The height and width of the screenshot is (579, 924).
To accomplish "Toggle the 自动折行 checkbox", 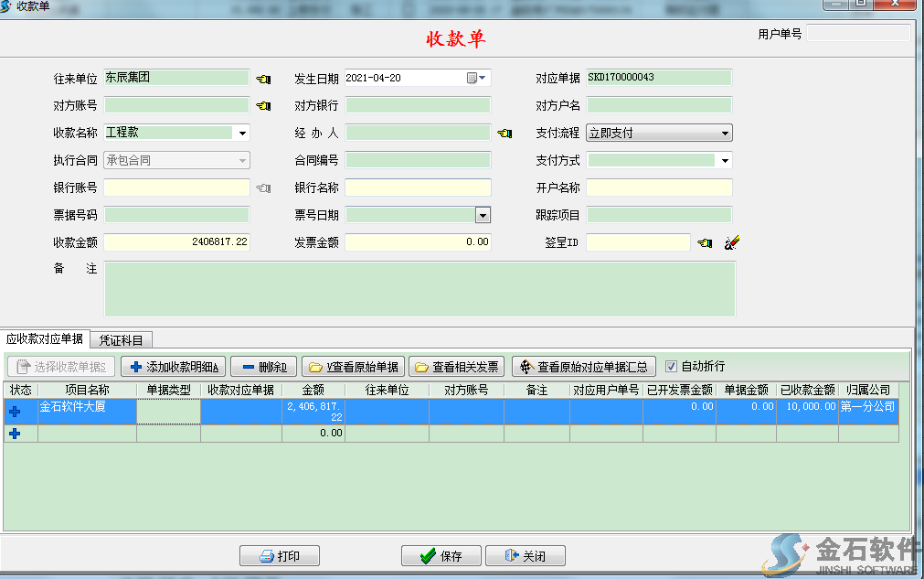I will (672, 367).
